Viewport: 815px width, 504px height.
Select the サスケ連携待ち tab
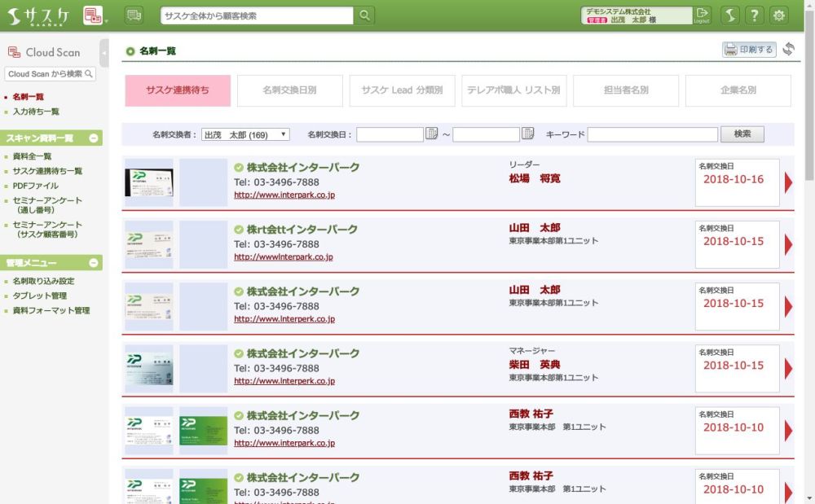pyautogui.click(x=178, y=90)
